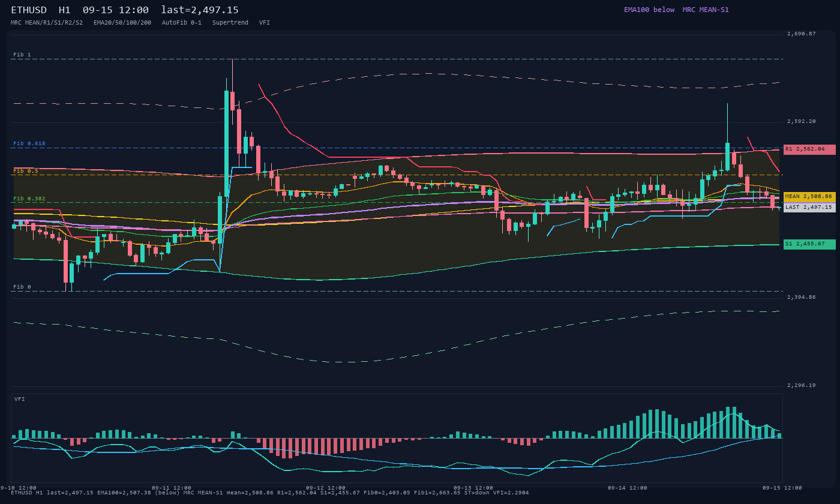Click the EMA20/50/100/200 legend entry
Viewport: 840px width, 504px height.
coord(122,22)
